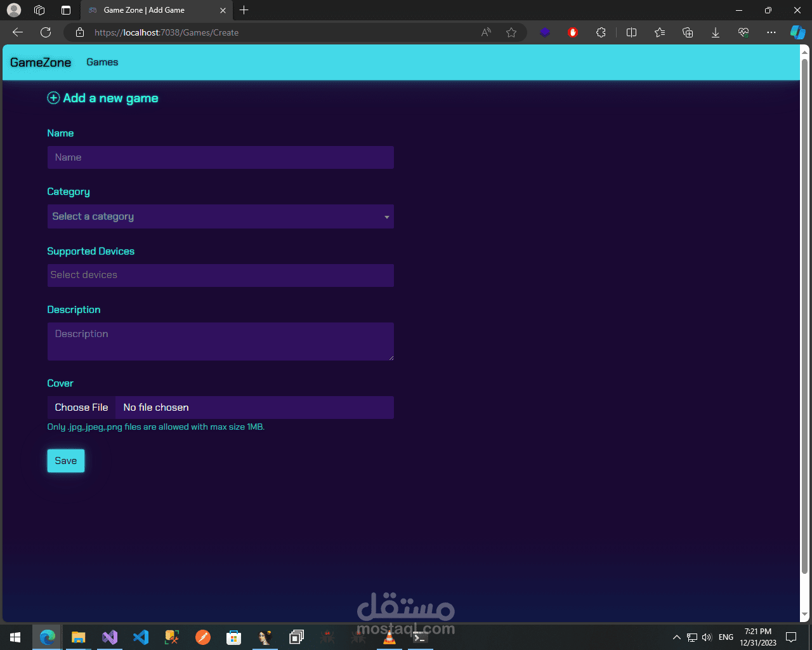Viewport: 812px width, 650px height.
Task: Click the page vertical scrollbar
Action: click(x=805, y=316)
